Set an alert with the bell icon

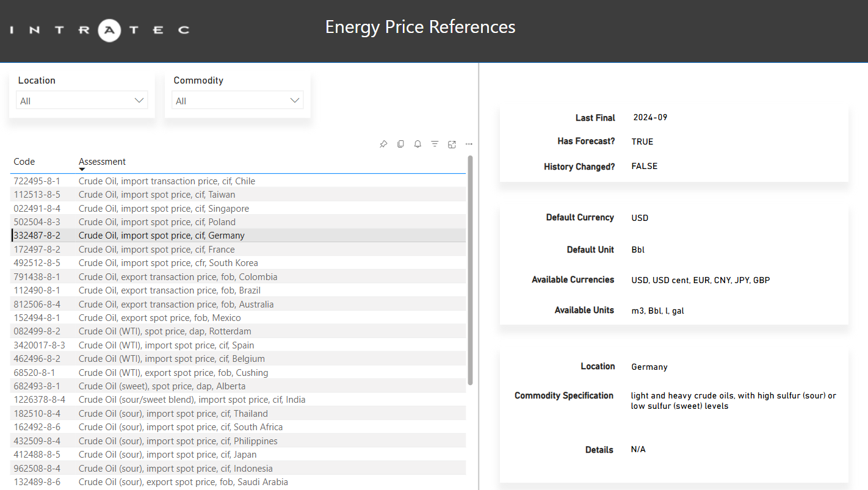[x=418, y=144]
